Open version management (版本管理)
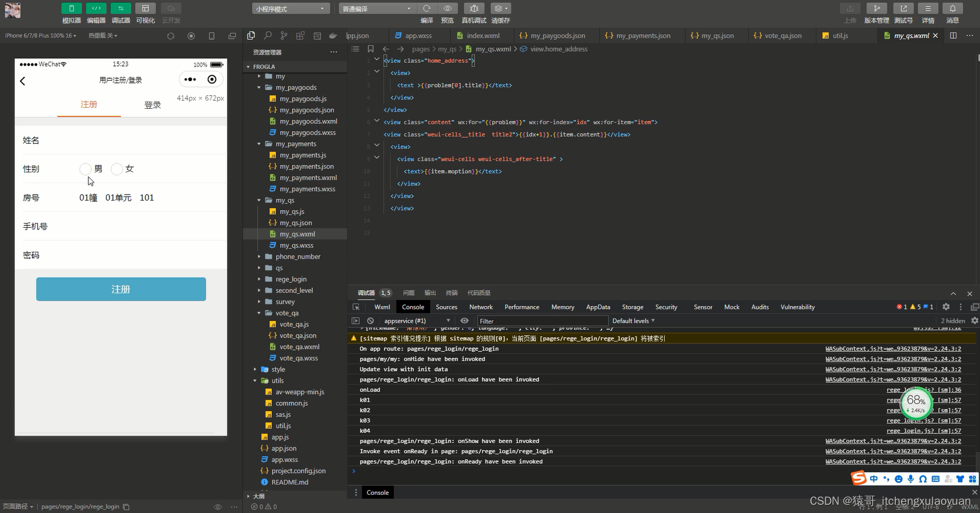 tap(876, 8)
